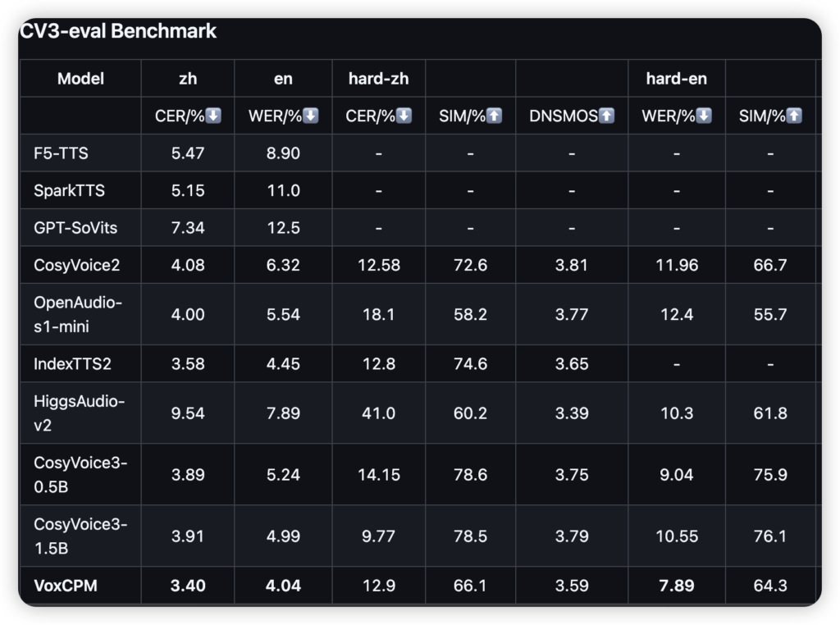
Task: Click the "4.08" value for CosyVoice2
Action: pyautogui.click(x=188, y=265)
